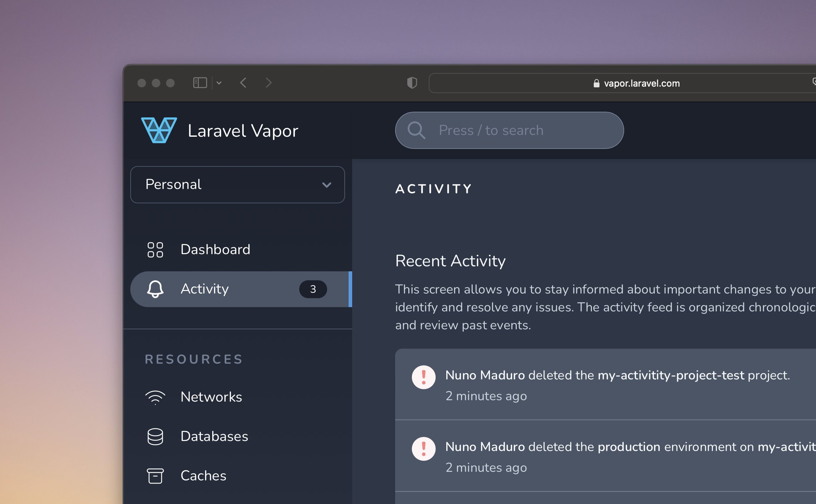Click the vapor.laravel.com address bar
Screen dimensions: 816x504
637,83
